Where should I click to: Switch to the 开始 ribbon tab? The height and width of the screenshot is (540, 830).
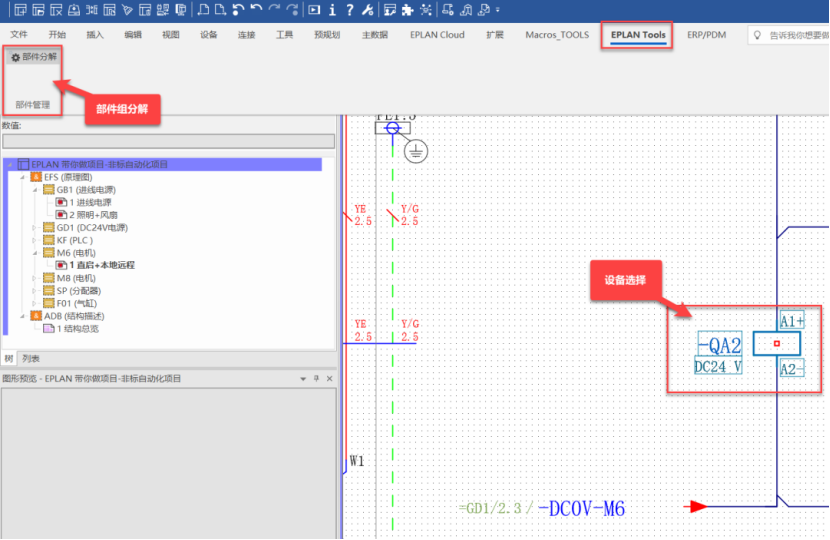coord(57,34)
